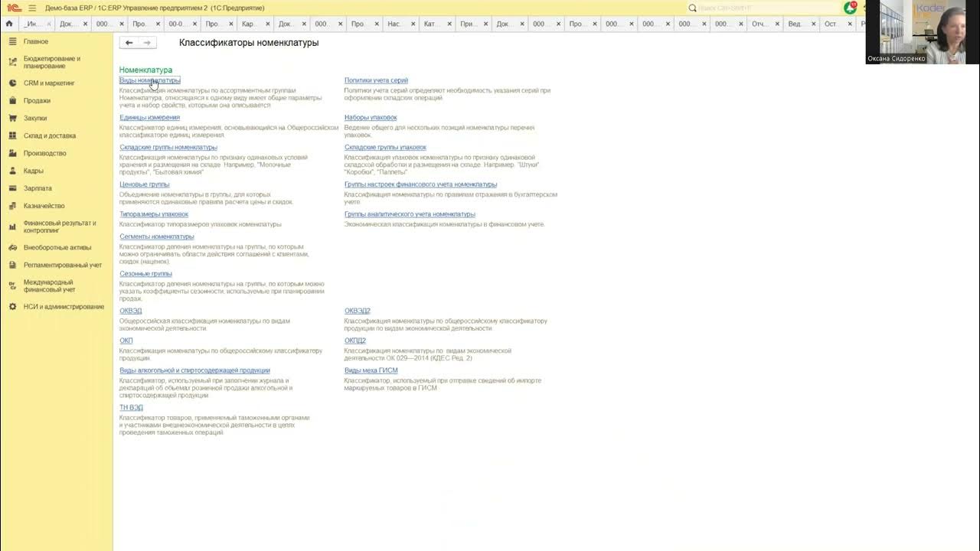Open the ОКП classifier link
Screen dimensions: 980x551
126,341
